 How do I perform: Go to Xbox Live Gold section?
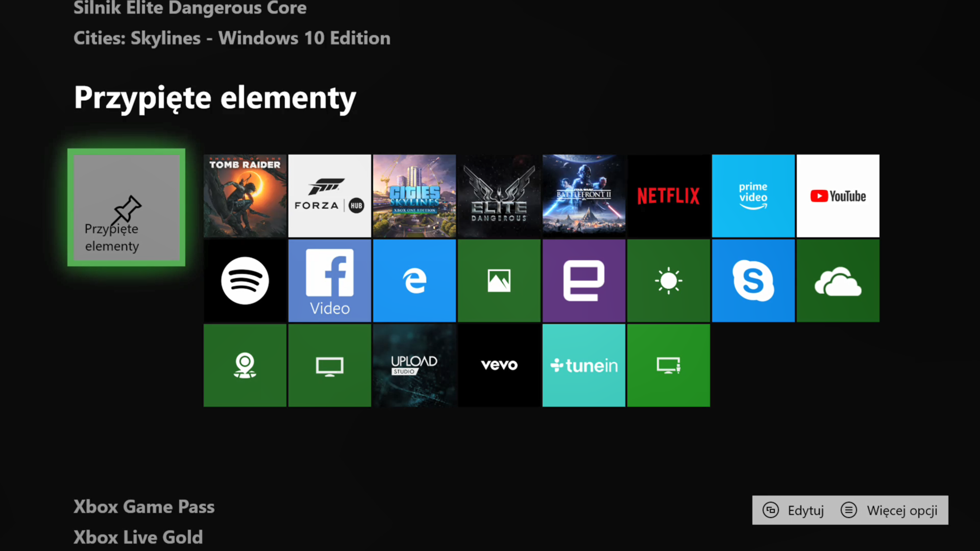138,537
